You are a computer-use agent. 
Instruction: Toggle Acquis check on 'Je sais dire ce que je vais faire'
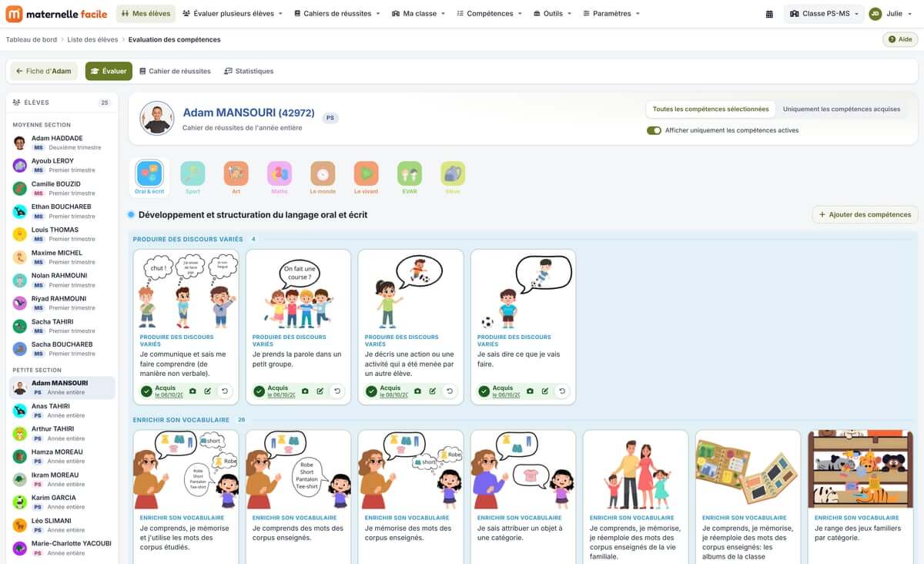pyautogui.click(x=484, y=391)
